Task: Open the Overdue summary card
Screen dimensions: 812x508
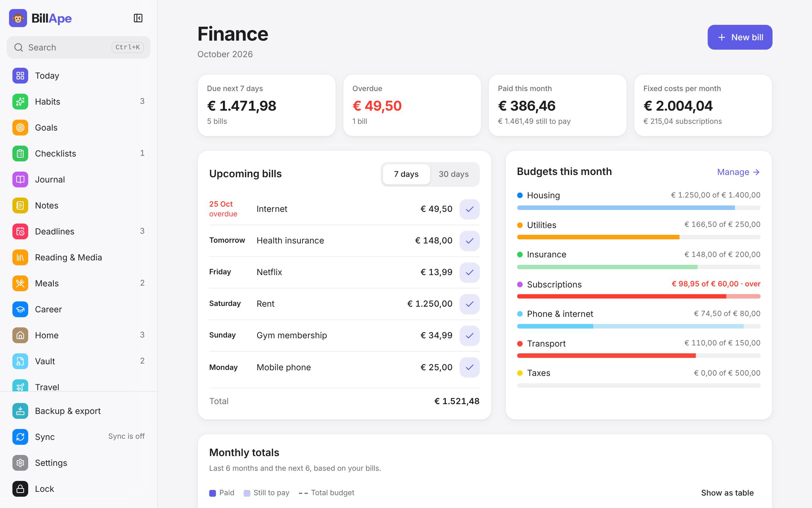Action: pos(412,105)
